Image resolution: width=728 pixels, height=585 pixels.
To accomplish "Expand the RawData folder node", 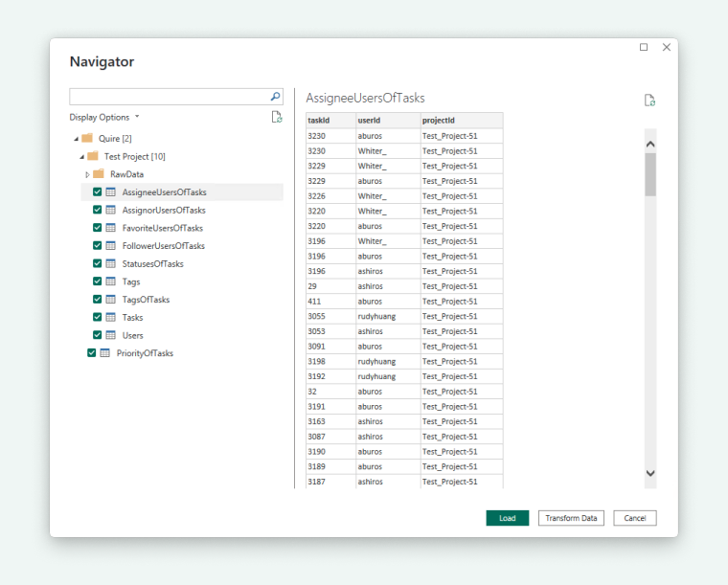I will pos(87,174).
